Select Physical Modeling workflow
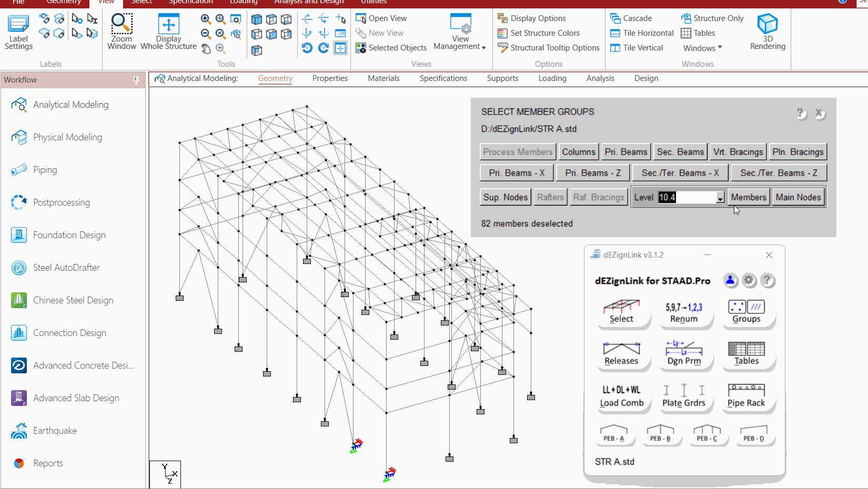868x489 pixels. (x=73, y=137)
